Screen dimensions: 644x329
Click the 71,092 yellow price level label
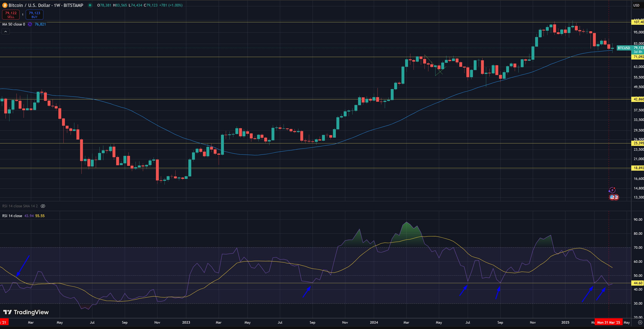(x=638, y=57)
